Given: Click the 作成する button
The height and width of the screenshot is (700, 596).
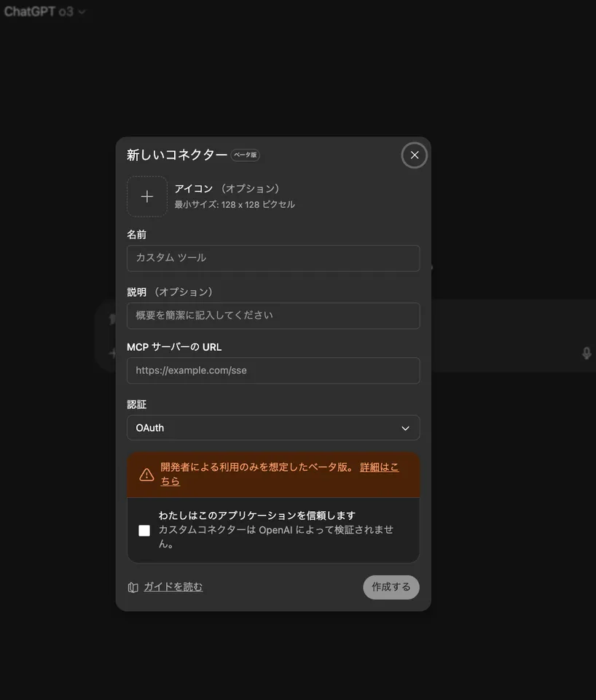Looking at the screenshot, I should [391, 587].
